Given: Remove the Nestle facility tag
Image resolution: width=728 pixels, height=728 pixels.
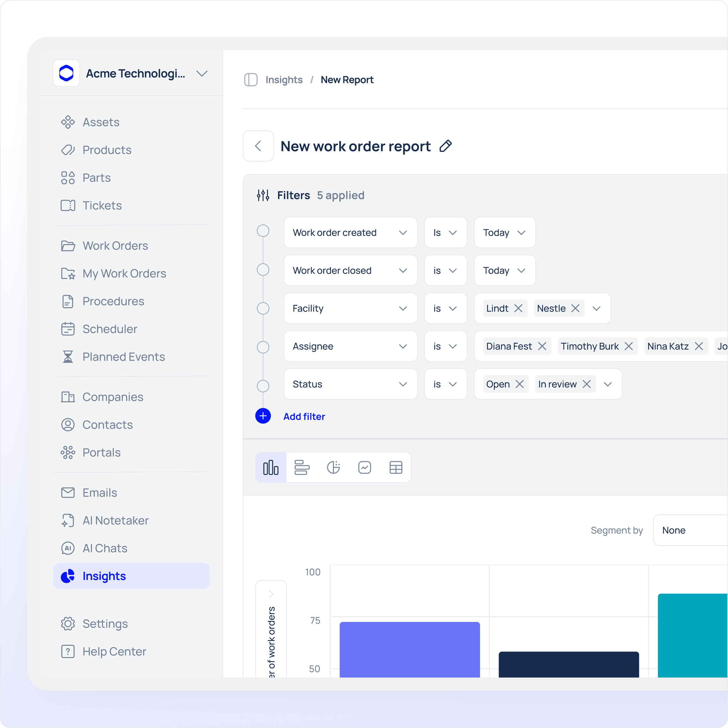Looking at the screenshot, I should (x=575, y=308).
